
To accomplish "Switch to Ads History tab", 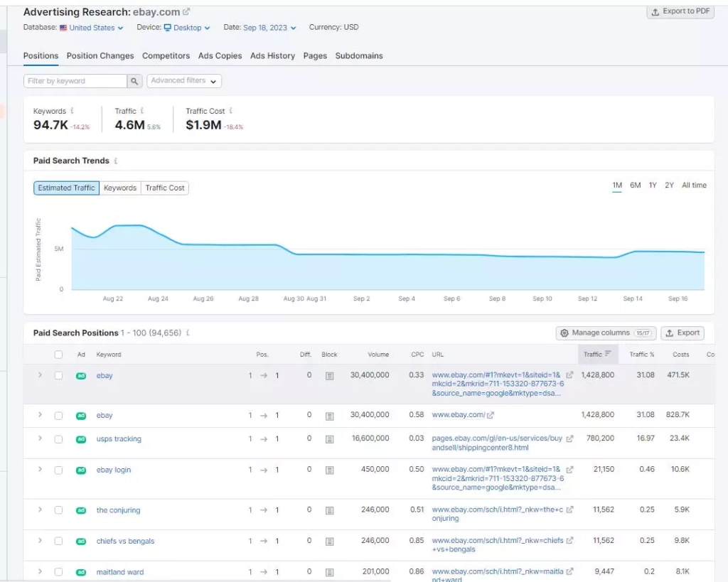I will point(272,55).
